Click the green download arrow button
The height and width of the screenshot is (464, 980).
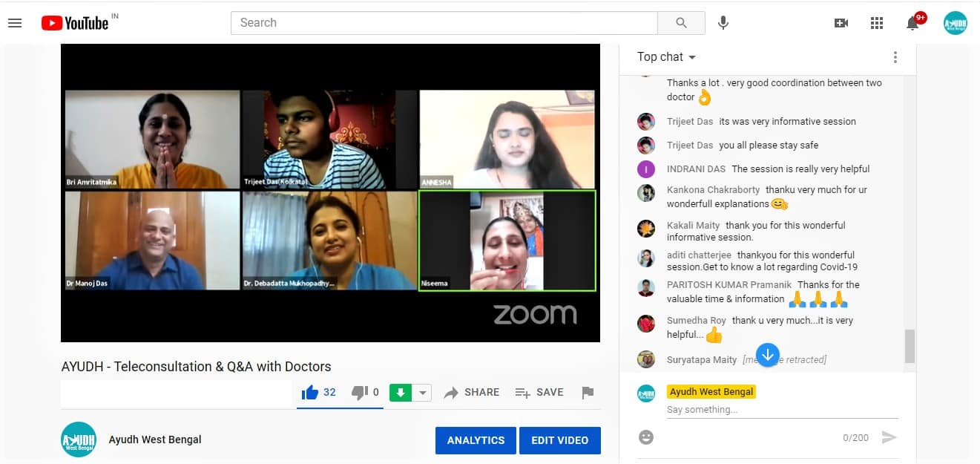pyautogui.click(x=401, y=393)
